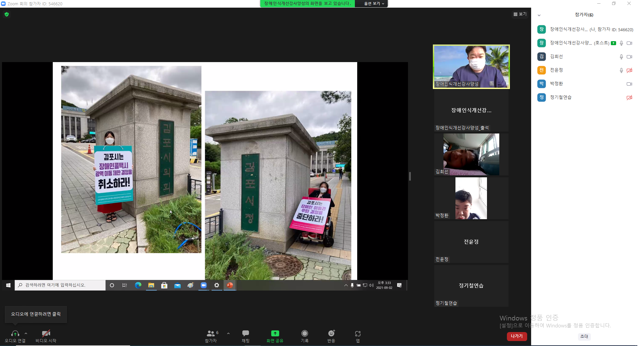Viewport: 644px width, 346px height.
Task: Click the green encryption shield icon
Action: coord(7,14)
